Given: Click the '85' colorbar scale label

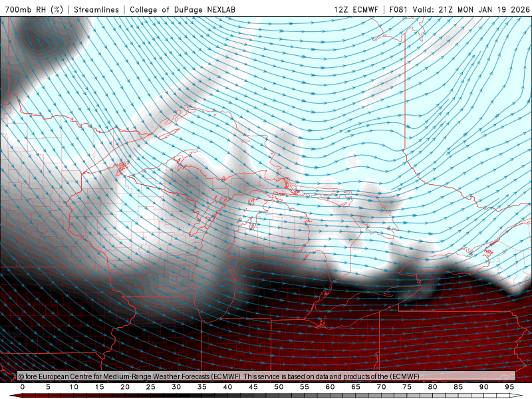Looking at the screenshot, I should (x=458, y=387).
